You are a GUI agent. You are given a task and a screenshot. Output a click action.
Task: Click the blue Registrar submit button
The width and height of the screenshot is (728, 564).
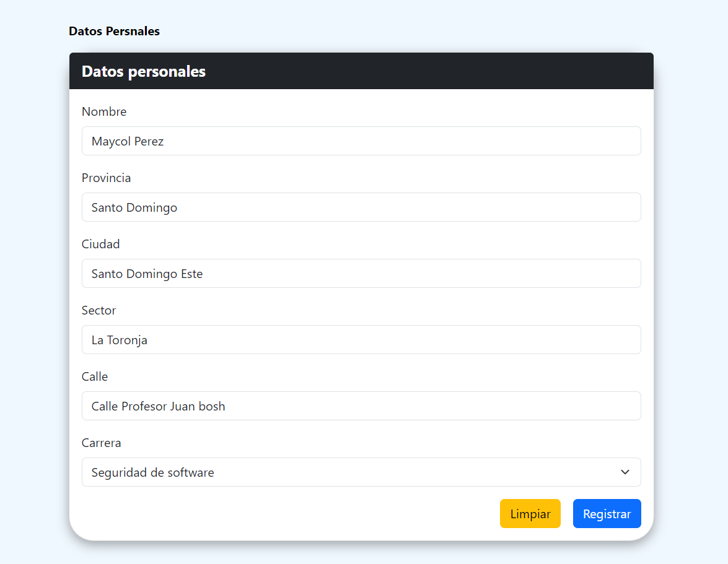tap(607, 513)
